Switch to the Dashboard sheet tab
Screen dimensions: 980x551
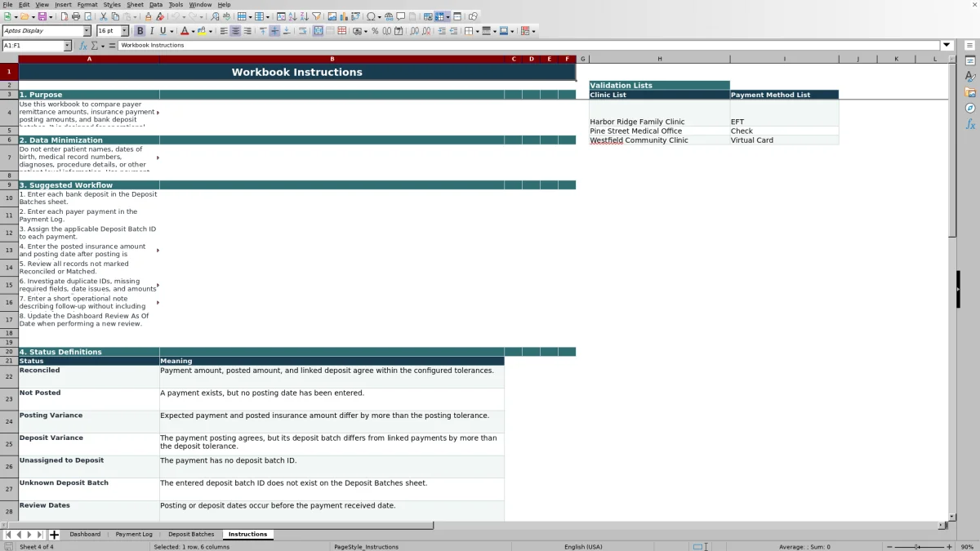pyautogui.click(x=85, y=535)
